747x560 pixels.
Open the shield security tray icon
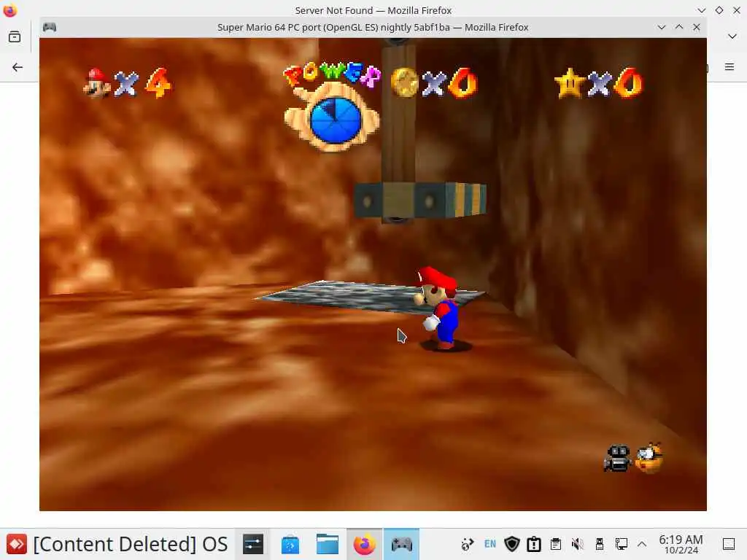[512, 544]
